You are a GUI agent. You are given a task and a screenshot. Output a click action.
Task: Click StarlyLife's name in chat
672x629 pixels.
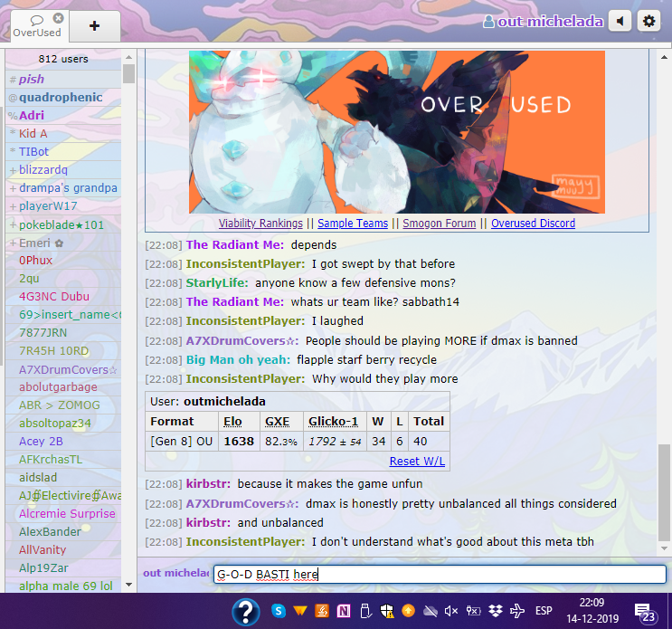[217, 283]
